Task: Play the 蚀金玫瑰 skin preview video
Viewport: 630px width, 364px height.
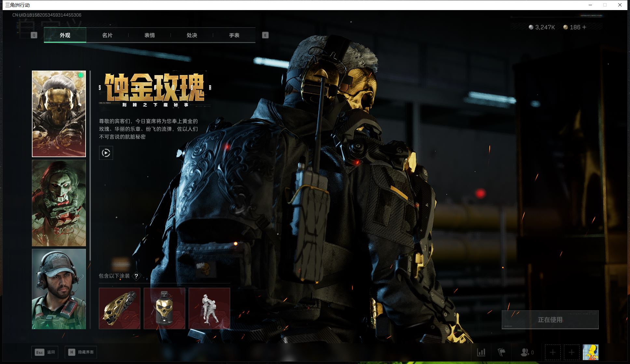Action: [106, 153]
